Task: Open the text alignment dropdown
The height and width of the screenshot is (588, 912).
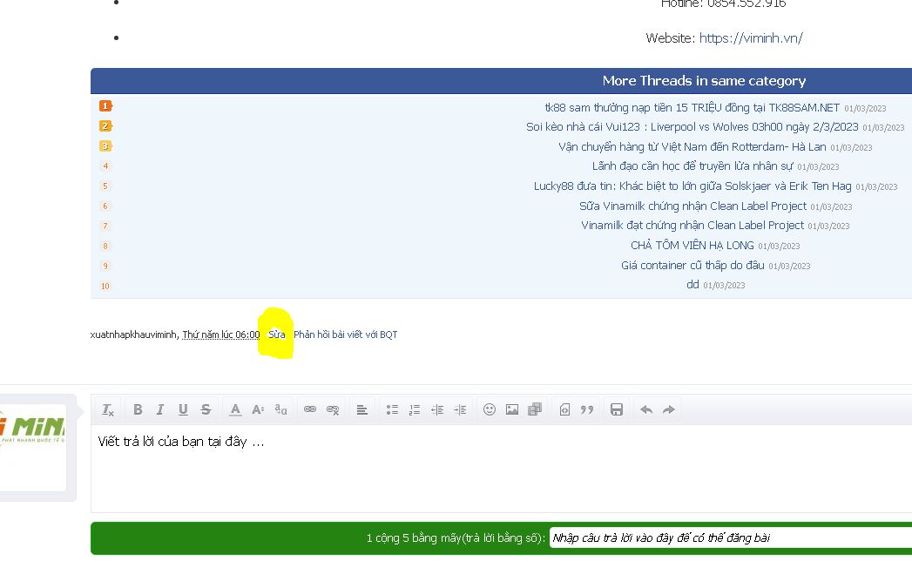Action: 362,409
